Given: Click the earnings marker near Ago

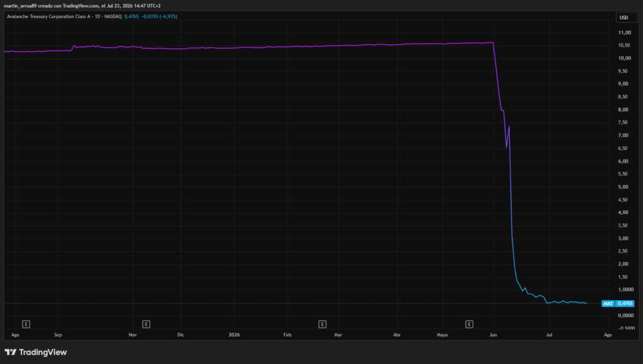Looking at the screenshot, I should [26, 324].
